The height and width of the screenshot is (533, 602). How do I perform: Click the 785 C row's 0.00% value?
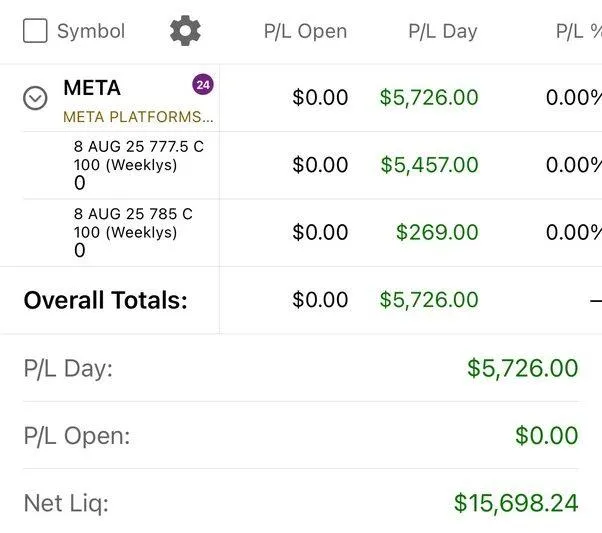573,232
